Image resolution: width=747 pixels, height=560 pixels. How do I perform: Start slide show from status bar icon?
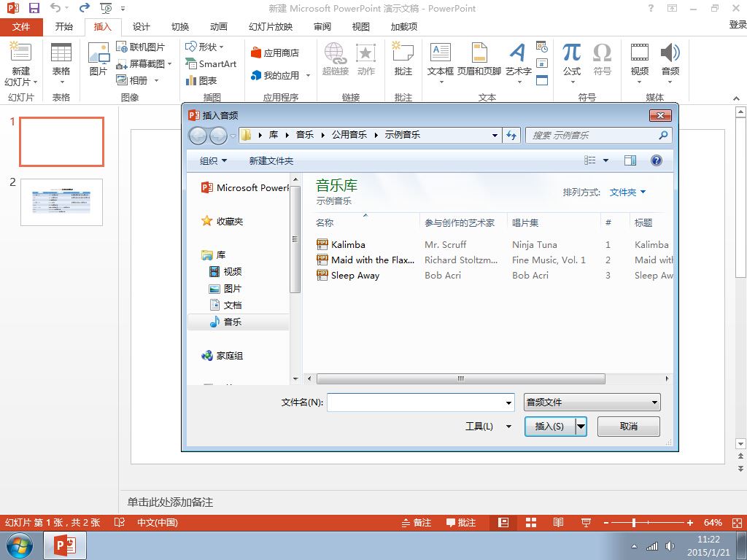[586, 522]
